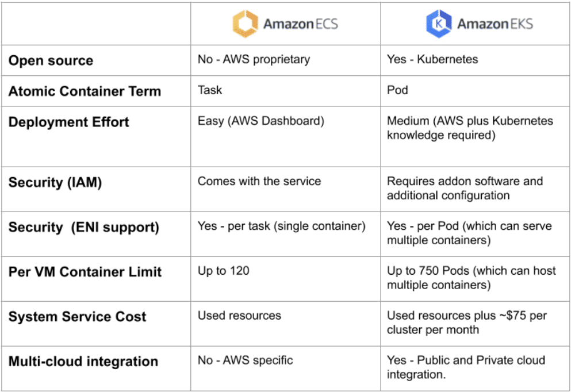The height and width of the screenshot is (392, 575).
Task: Select the Atomic Container Term label
Action: coord(85,91)
